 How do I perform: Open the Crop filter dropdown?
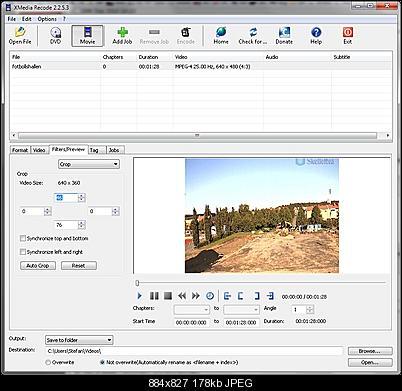89,164
